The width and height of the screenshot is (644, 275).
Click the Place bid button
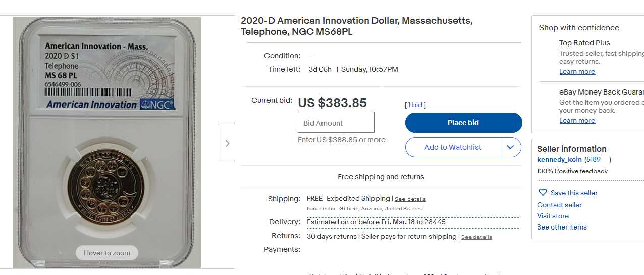pos(463,123)
